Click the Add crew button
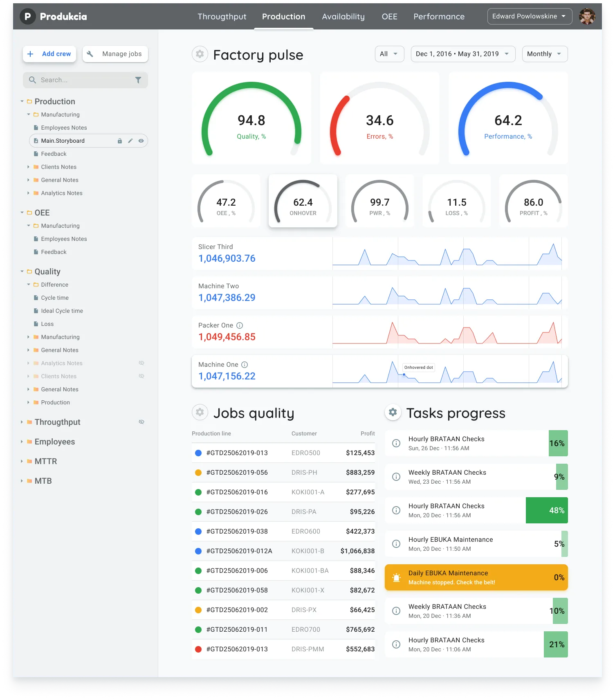Image resolution: width=615 pixels, height=700 pixels. (x=49, y=54)
